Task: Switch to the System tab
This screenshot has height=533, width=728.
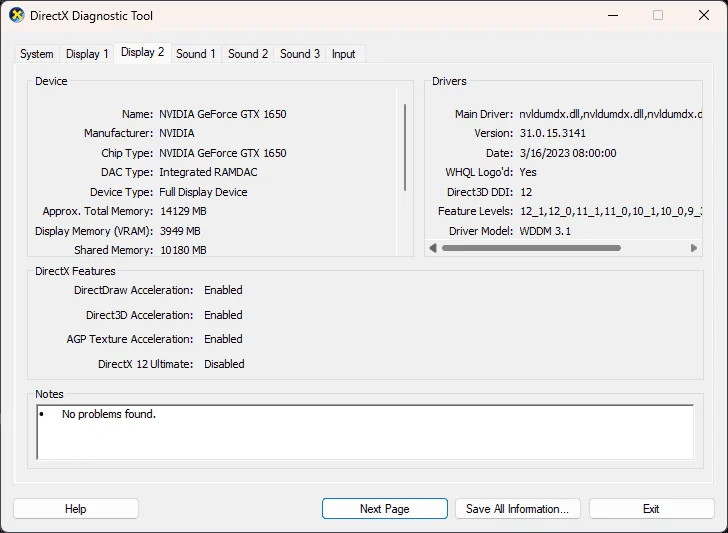Action: (37, 54)
